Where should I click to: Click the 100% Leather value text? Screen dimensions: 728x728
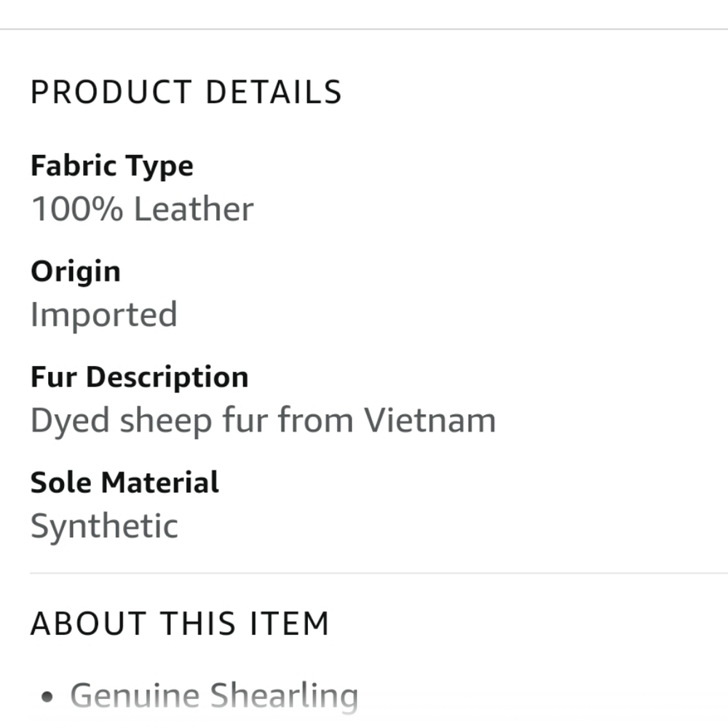[x=142, y=210]
